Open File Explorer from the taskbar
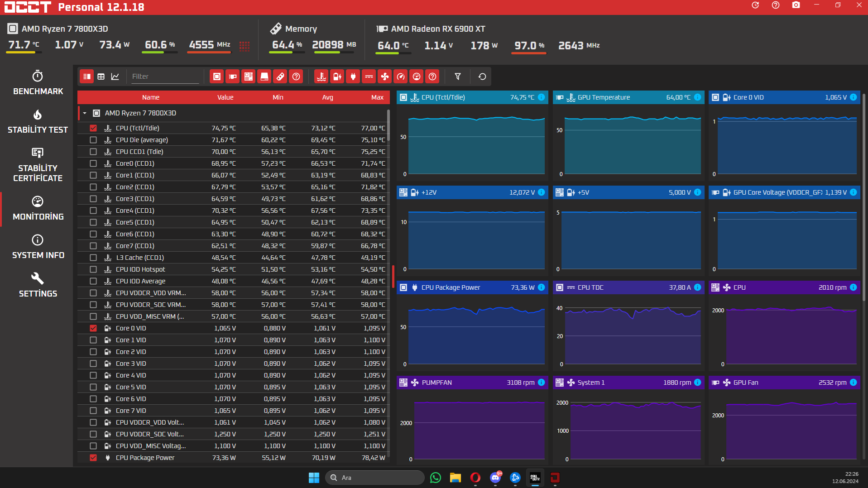This screenshot has width=868, height=488. (456, 478)
